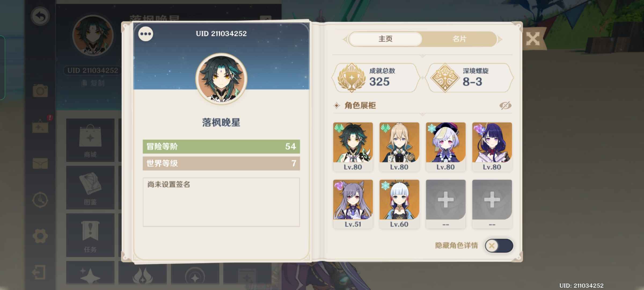Toggle character showcase visibility eye icon

505,106
